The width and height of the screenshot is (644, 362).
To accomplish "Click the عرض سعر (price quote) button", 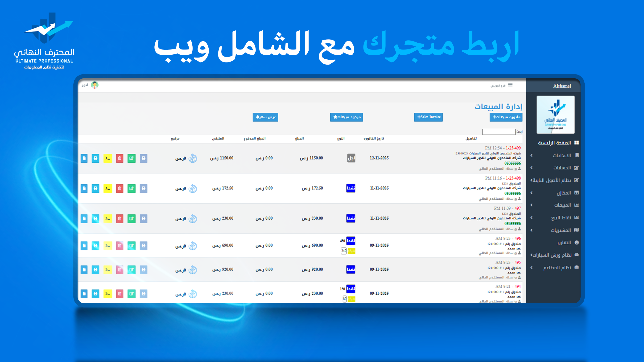I will pos(266,117).
